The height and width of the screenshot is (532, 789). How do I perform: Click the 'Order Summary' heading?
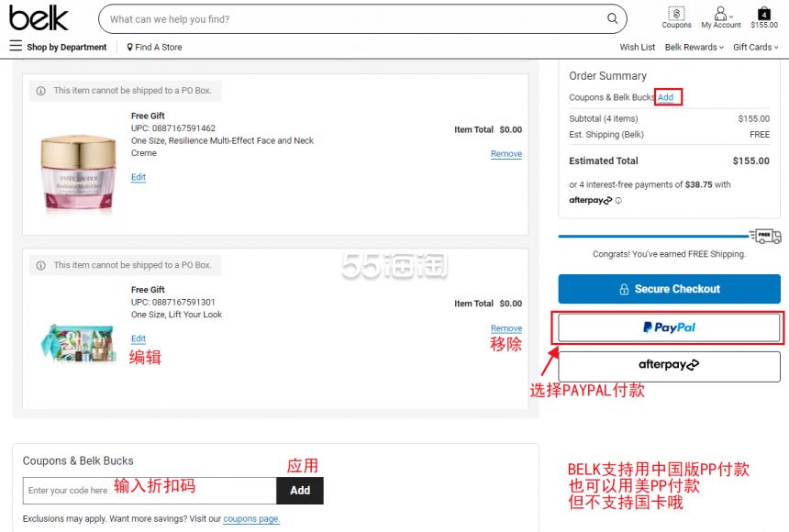(608, 76)
